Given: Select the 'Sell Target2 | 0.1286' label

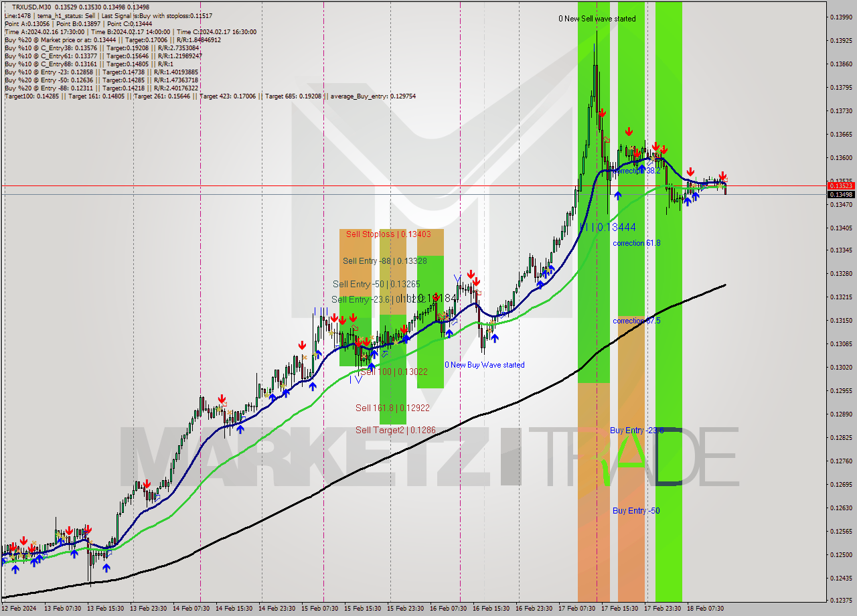Looking at the screenshot, I should 396,430.
